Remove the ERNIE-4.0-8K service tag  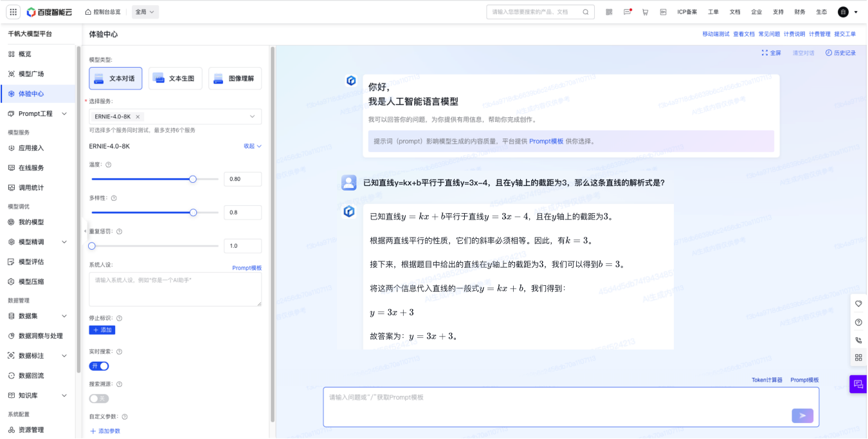[138, 117]
